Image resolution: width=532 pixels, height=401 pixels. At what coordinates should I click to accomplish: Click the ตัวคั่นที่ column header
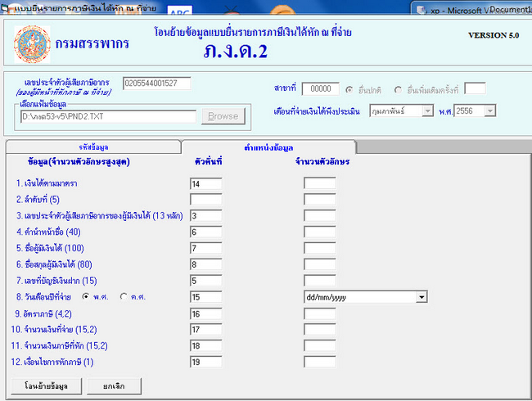click(209, 161)
